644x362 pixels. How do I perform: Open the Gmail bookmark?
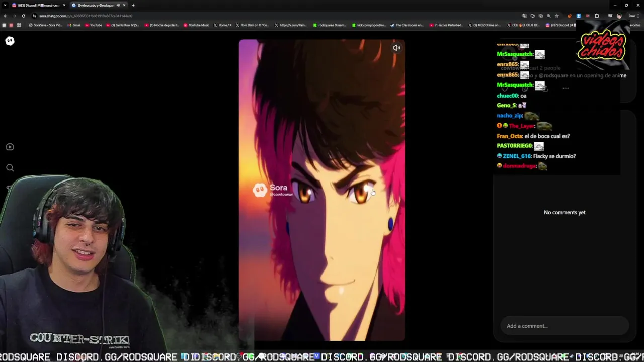74,25
